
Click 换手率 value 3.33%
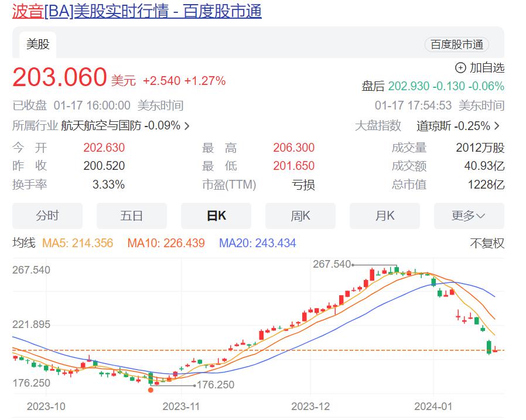click(108, 185)
